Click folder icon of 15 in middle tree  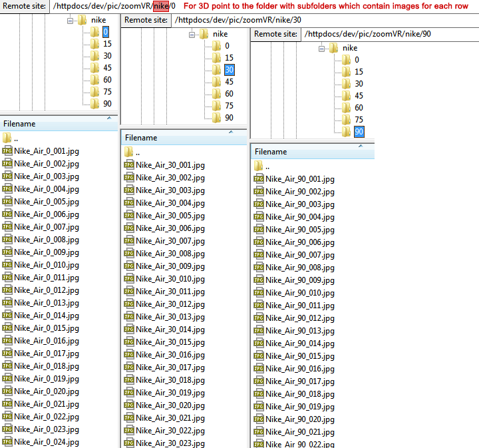click(217, 58)
